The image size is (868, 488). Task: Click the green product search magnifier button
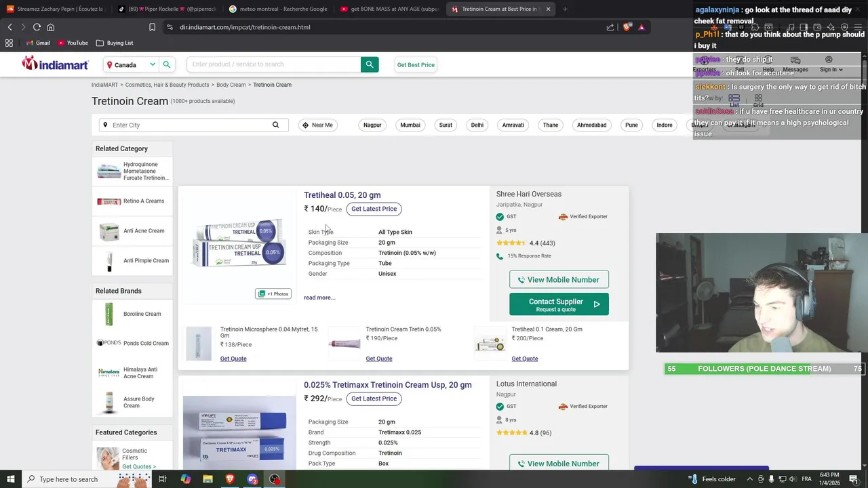(370, 64)
